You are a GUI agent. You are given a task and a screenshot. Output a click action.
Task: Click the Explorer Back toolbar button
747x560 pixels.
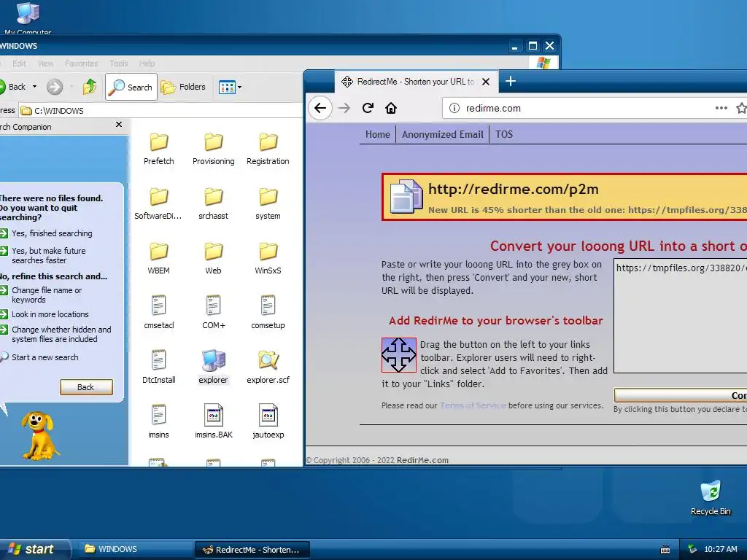point(13,87)
